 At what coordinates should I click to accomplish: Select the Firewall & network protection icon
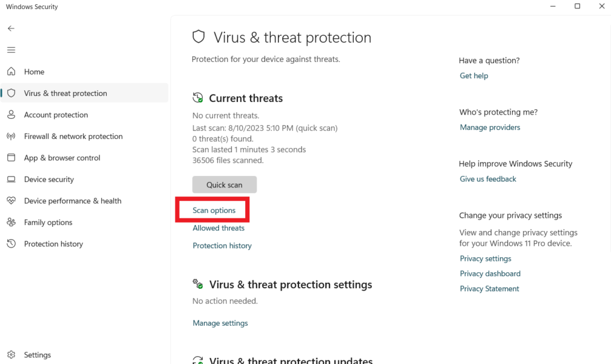[12, 136]
